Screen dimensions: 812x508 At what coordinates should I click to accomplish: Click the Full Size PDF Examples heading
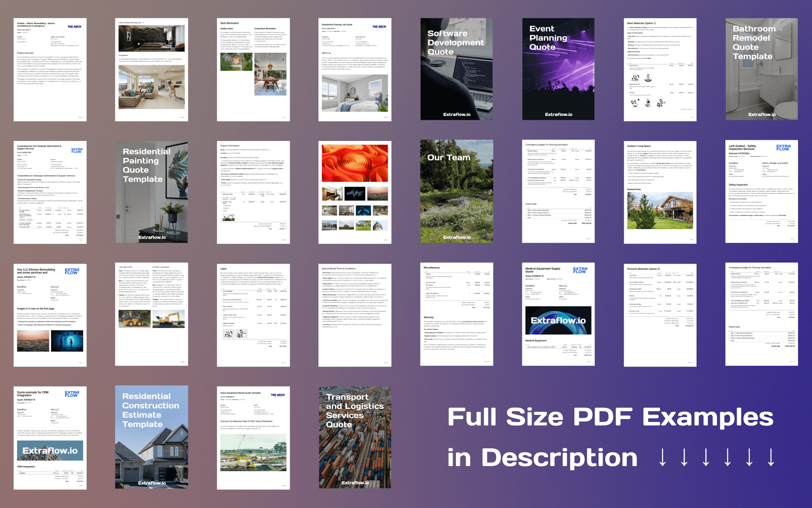click(610, 417)
